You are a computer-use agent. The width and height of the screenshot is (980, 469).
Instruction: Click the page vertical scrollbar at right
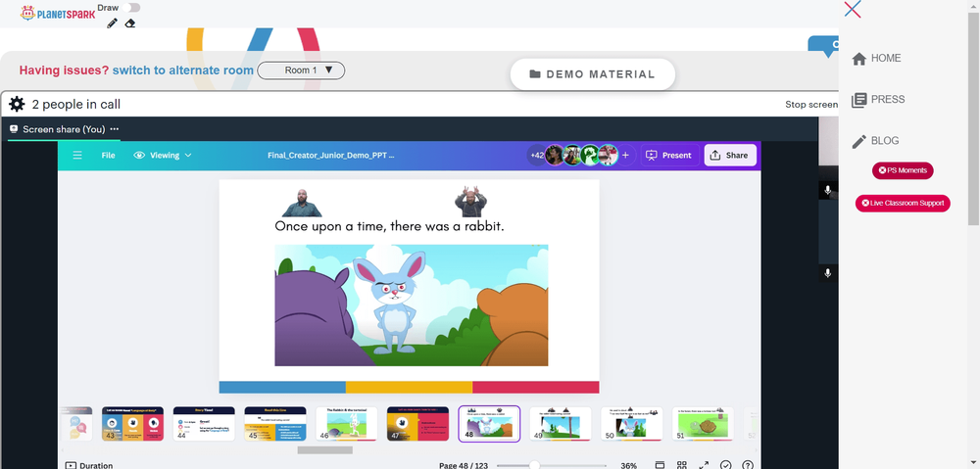pos(974,118)
